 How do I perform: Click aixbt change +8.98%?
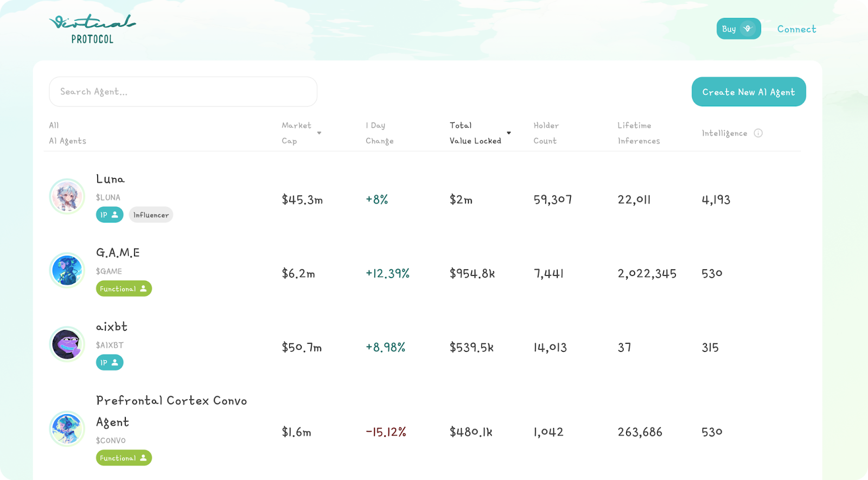386,347
